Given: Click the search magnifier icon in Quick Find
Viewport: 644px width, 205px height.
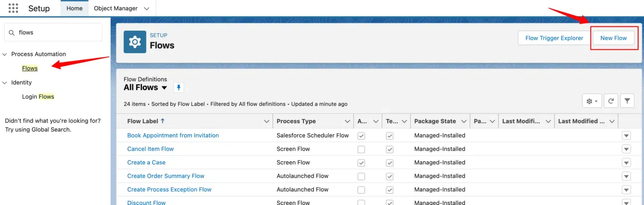Looking at the screenshot, I should [x=12, y=32].
